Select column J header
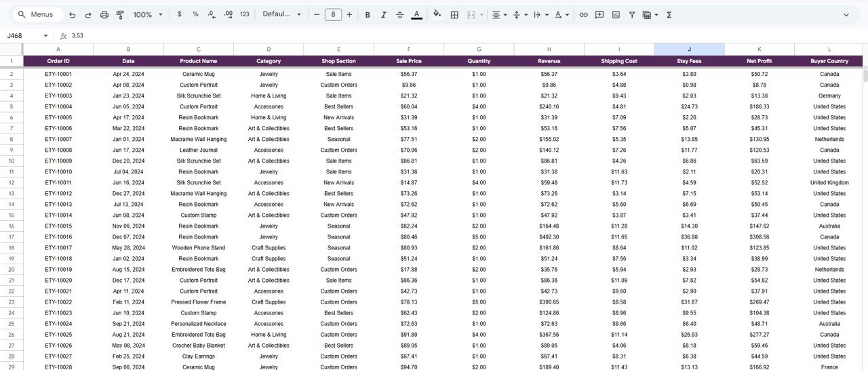This screenshot has height=370, width=868. click(689, 49)
